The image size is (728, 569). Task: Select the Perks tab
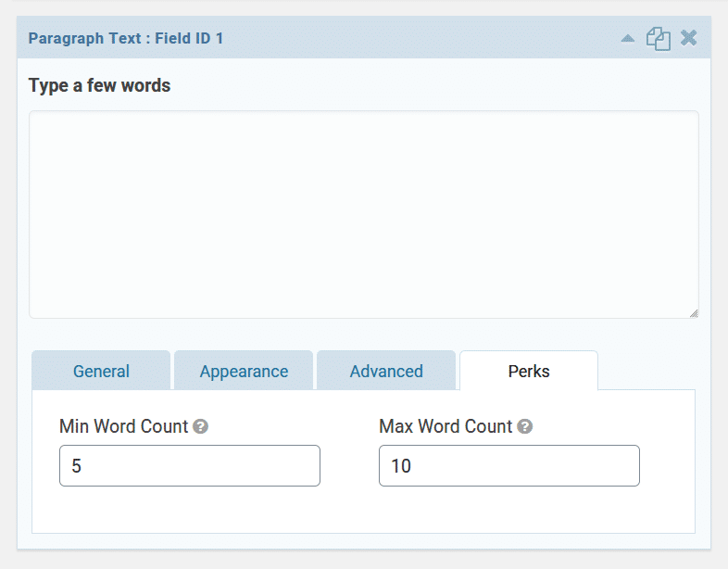(529, 371)
